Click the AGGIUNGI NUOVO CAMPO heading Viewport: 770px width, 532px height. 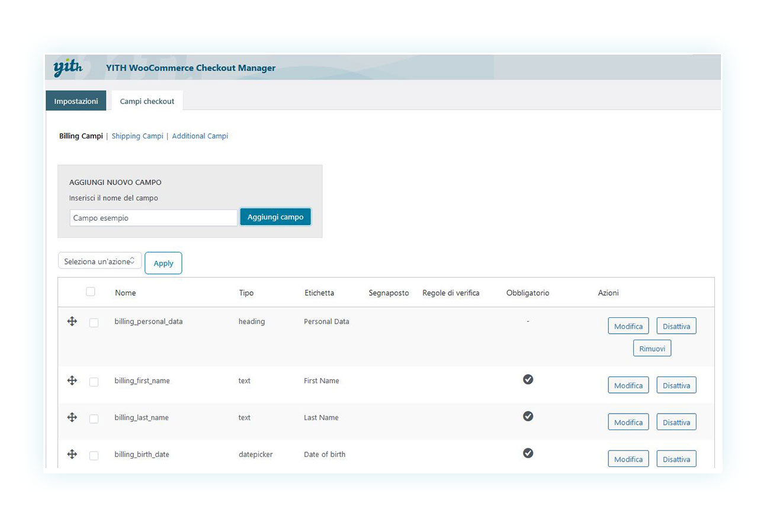[x=115, y=182]
